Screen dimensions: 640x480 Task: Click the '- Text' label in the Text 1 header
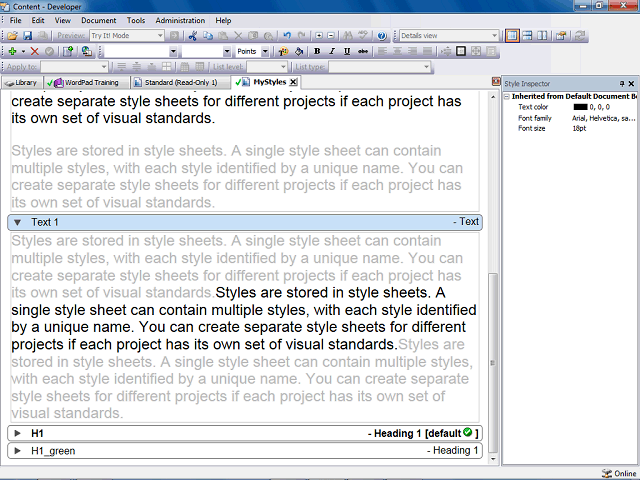tap(466, 222)
